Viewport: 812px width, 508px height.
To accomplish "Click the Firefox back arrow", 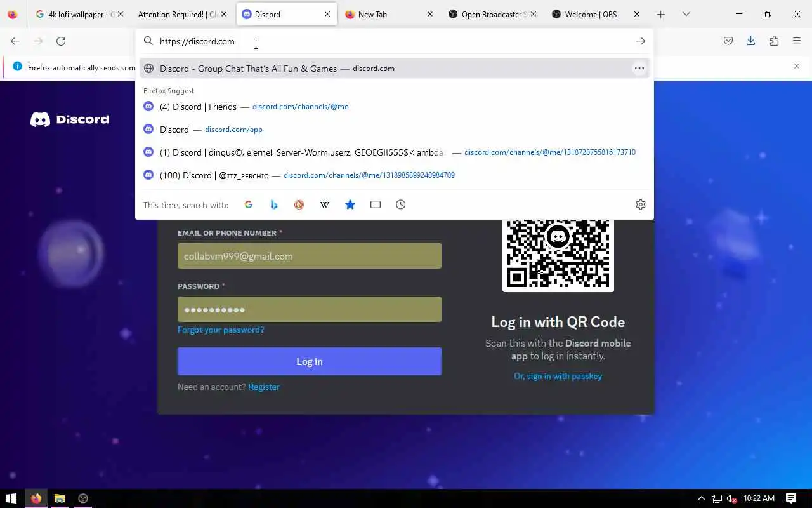I will [x=15, y=41].
